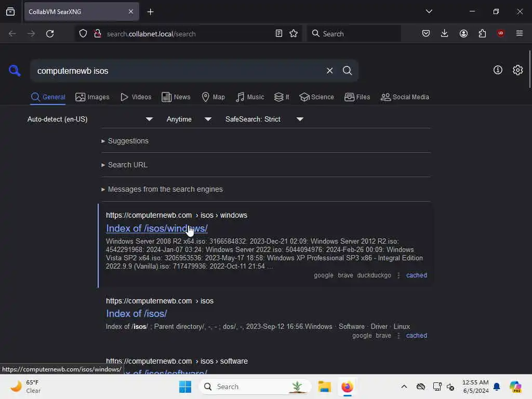
Task: Click the computernewb.com › isos › windows URL
Action: click(x=177, y=216)
